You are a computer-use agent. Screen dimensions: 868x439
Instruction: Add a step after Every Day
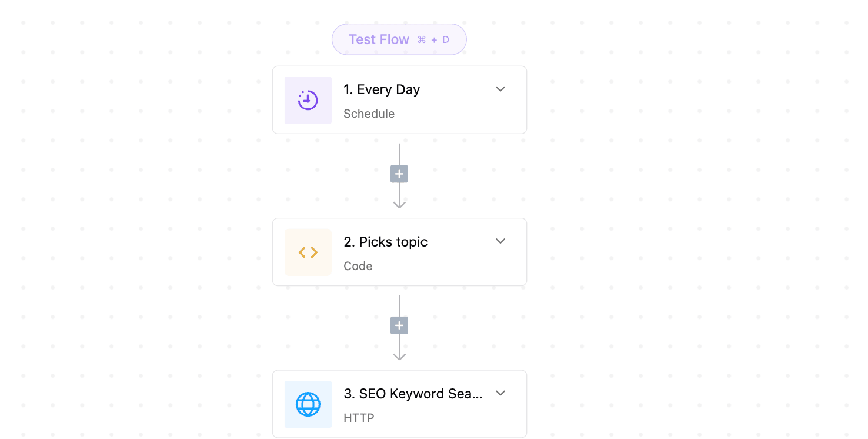point(399,174)
